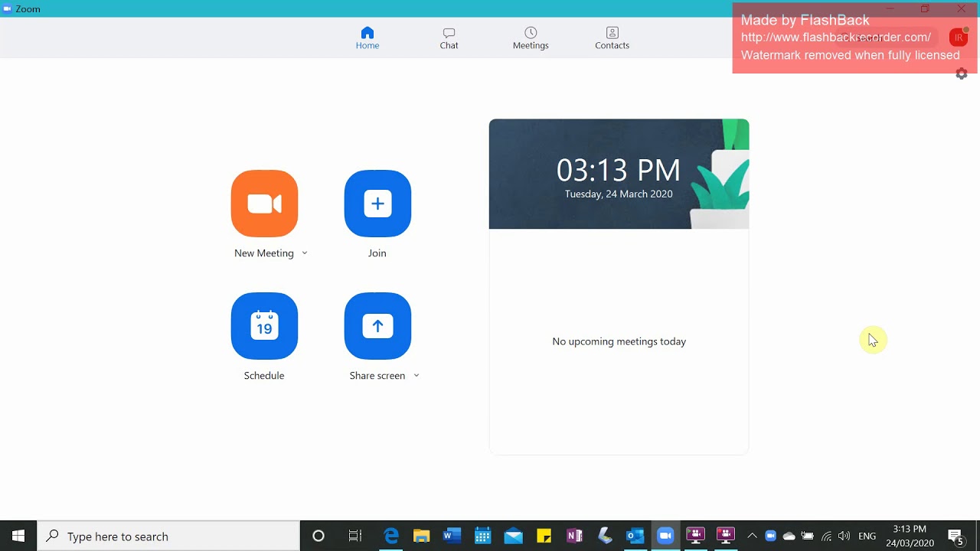Open the Windows Start menu
The image size is (980, 551).
click(x=18, y=536)
